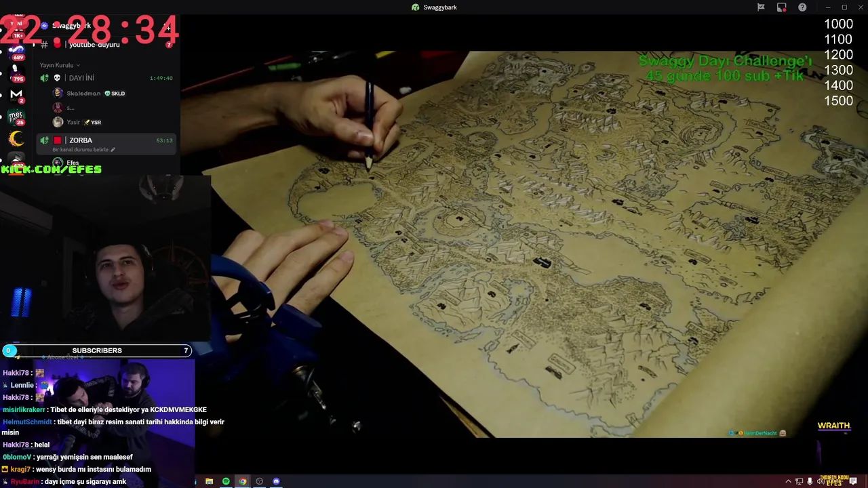868x488 pixels.
Task: Click chat username HelmutSchmidt
Action: (x=27, y=422)
